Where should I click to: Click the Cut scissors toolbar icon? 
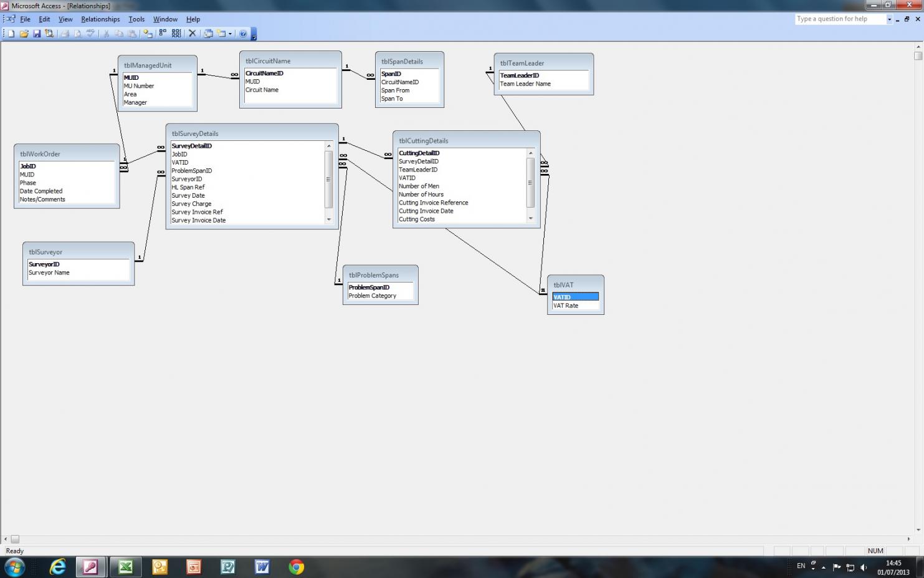(106, 34)
